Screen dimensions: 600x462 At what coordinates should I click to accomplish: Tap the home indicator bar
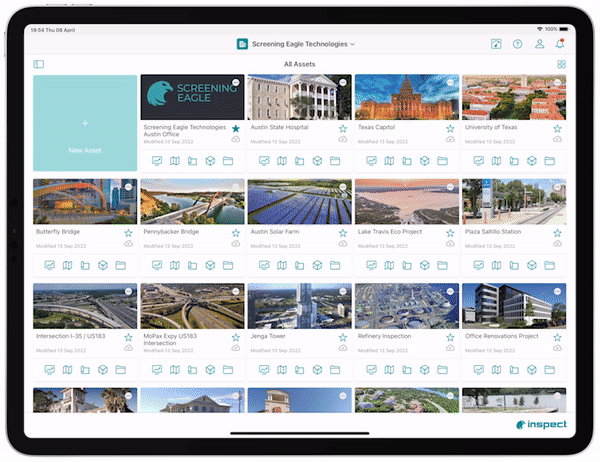click(x=300, y=433)
